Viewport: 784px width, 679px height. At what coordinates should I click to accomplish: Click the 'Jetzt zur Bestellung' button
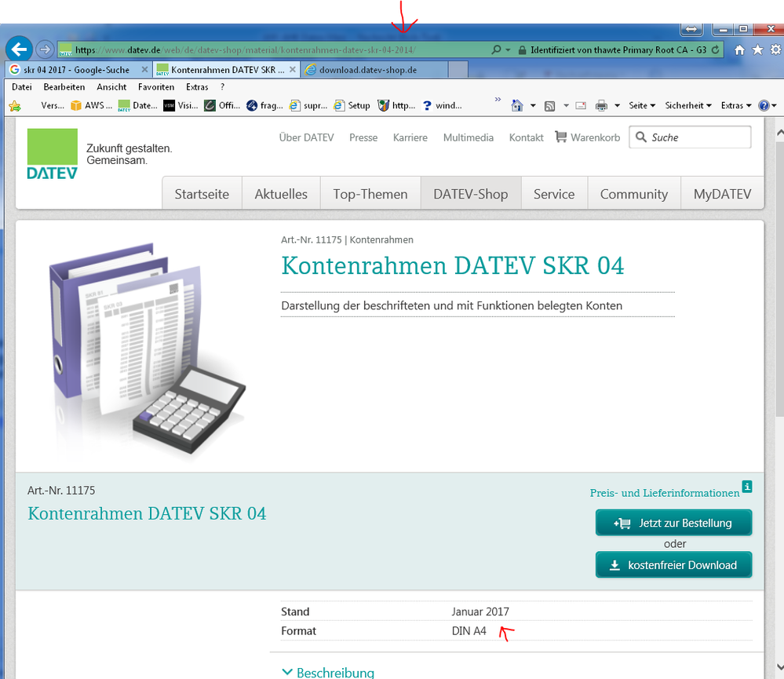673,523
